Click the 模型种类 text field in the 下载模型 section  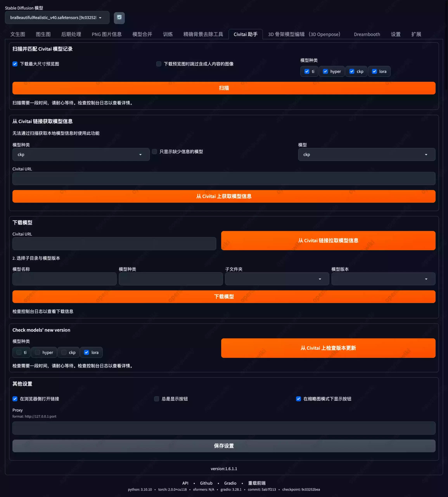[171, 279]
